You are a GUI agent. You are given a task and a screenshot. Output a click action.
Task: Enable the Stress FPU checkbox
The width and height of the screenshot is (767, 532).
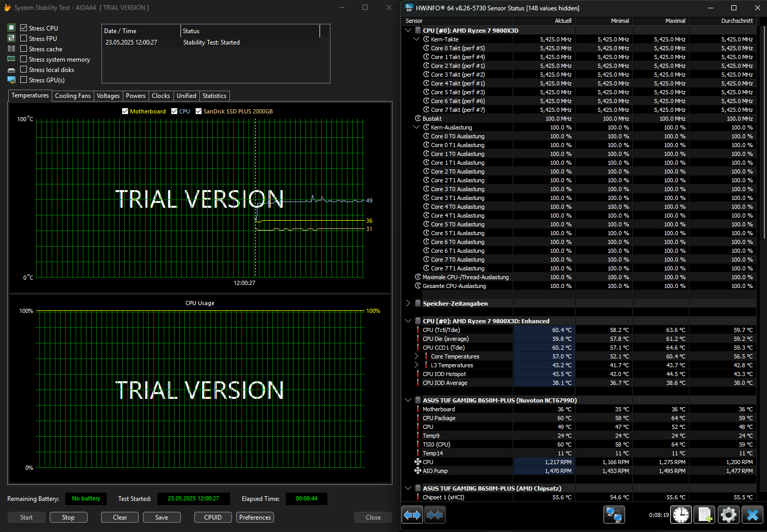(23, 38)
